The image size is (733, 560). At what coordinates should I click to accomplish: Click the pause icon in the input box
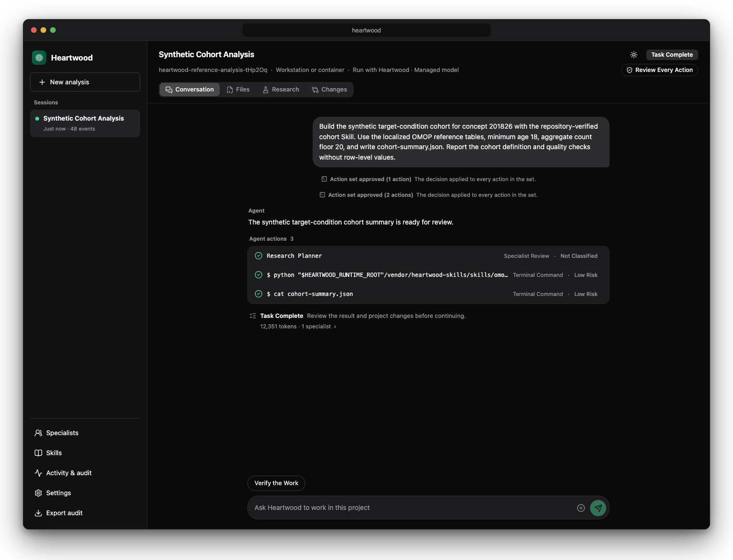581,508
